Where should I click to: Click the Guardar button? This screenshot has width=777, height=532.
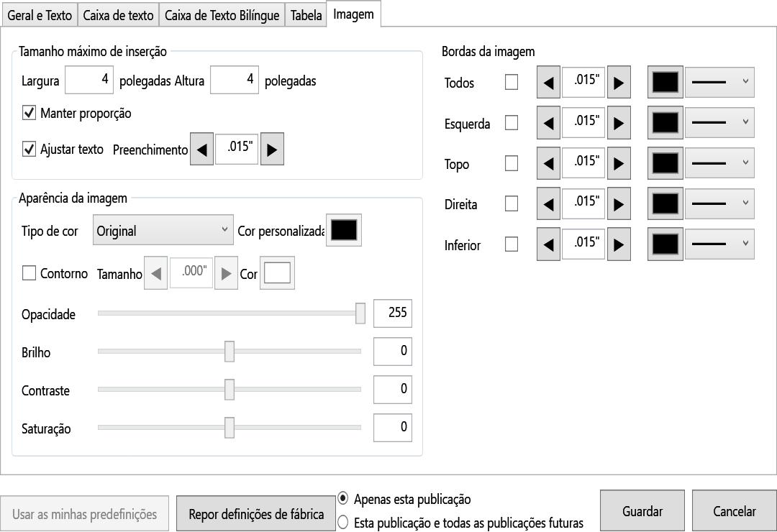[x=642, y=510]
